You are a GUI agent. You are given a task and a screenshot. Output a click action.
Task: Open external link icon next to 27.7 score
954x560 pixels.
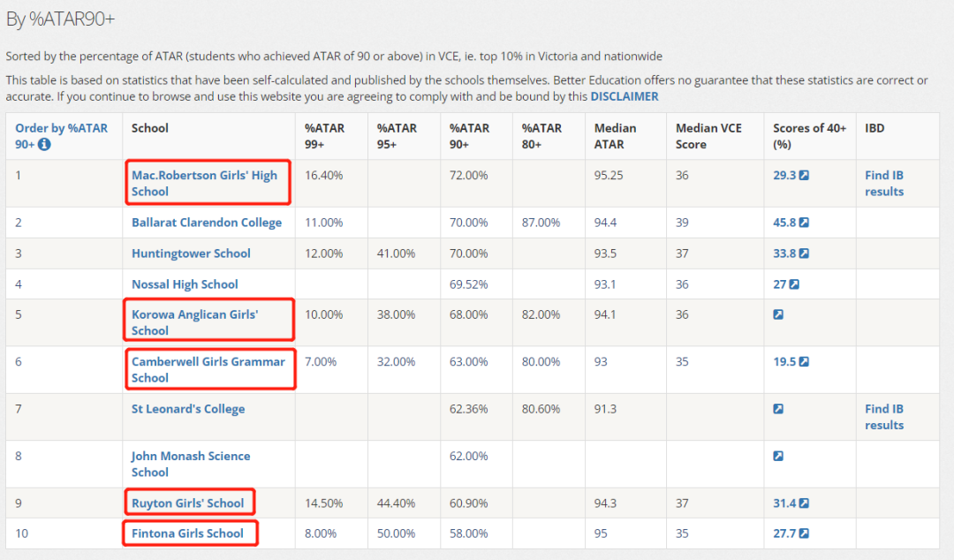[x=804, y=534]
